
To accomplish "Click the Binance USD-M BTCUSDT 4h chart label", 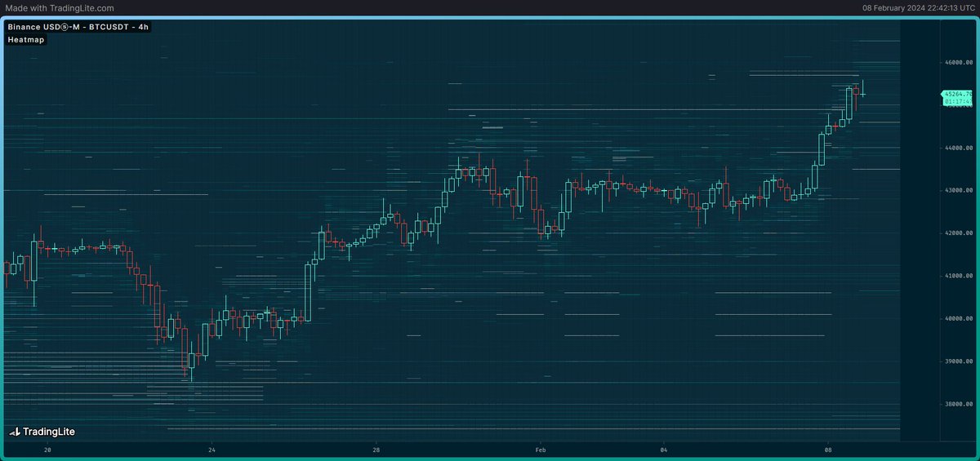I will click(79, 27).
